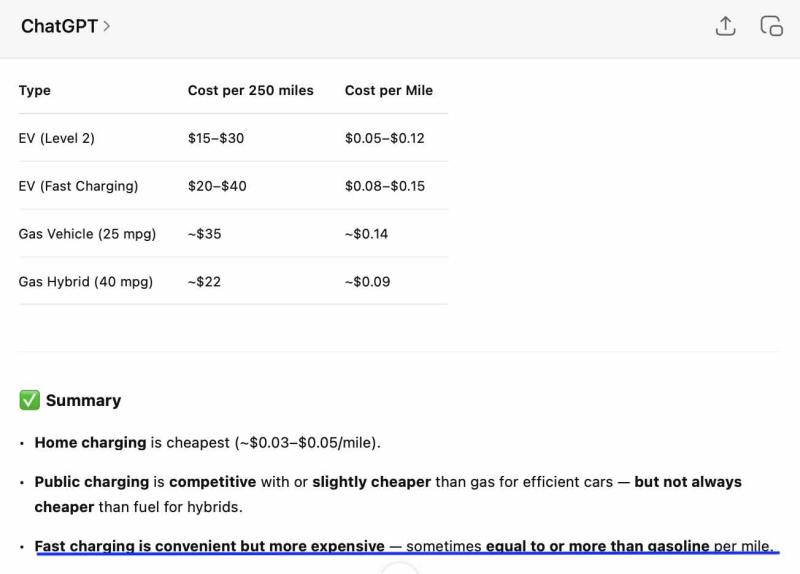Click the ~$35 gas vehicle cost

click(x=205, y=234)
